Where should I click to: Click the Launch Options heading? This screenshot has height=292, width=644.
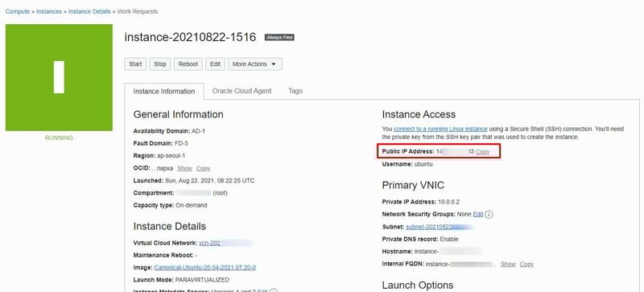pyautogui.click(x=418, y=285)
